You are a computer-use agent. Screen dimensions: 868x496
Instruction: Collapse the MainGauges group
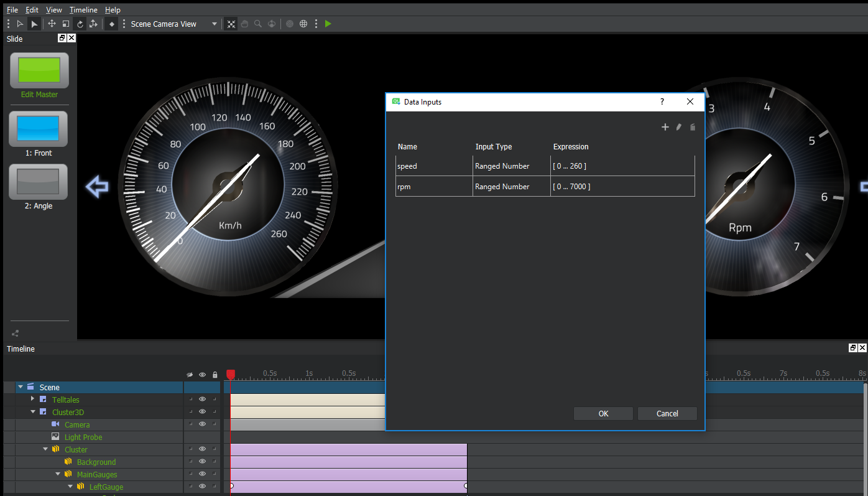[x=58, y=474]
